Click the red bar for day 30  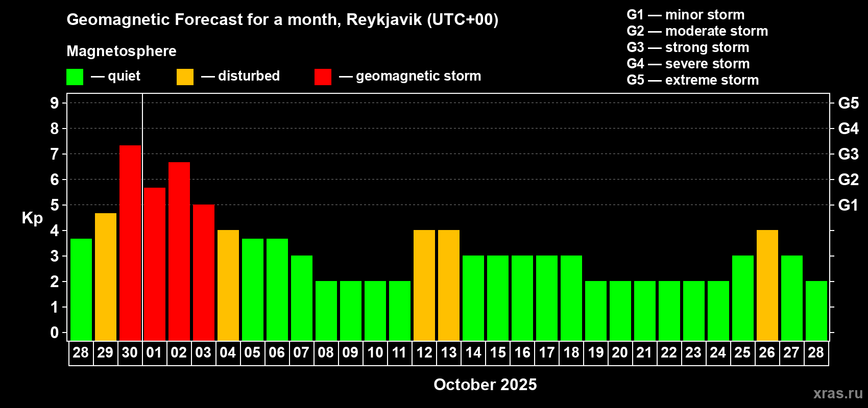point(130,243)
